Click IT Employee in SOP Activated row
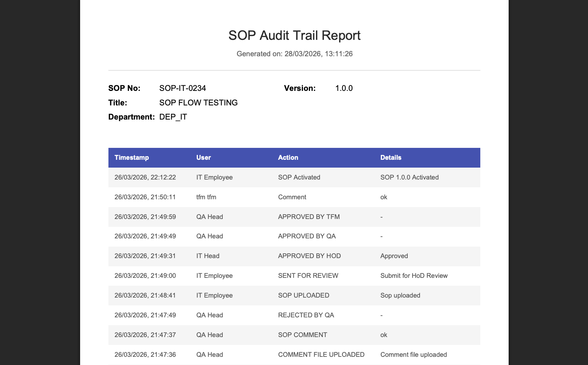The height and width of the screenshot is (365, 588). pyautogui.click(x=214, y=177)
